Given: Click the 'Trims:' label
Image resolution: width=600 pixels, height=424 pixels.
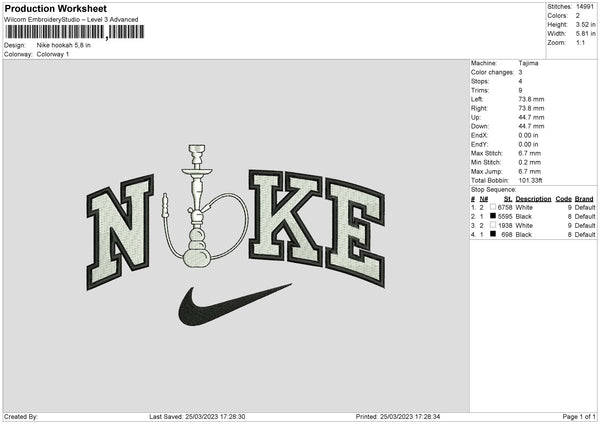Looking at the screenshot, I should click(480, 90).
